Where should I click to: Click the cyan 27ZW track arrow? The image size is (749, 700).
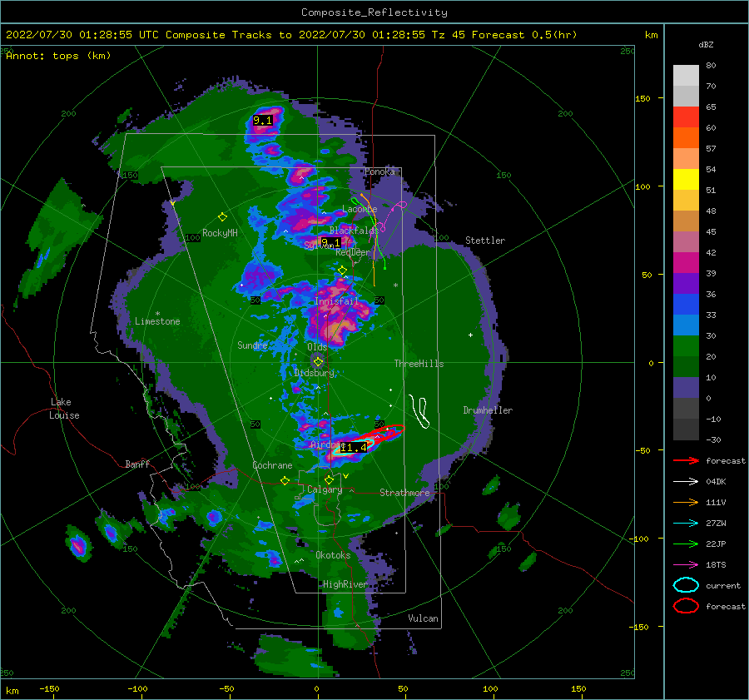point(686,524)
